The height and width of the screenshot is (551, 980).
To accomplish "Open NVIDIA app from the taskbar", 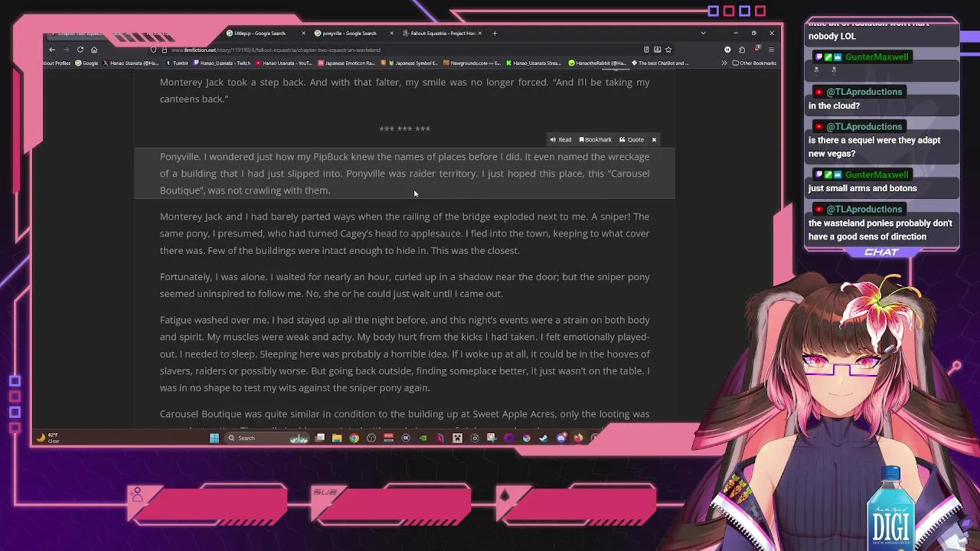I will coord(423,438).
